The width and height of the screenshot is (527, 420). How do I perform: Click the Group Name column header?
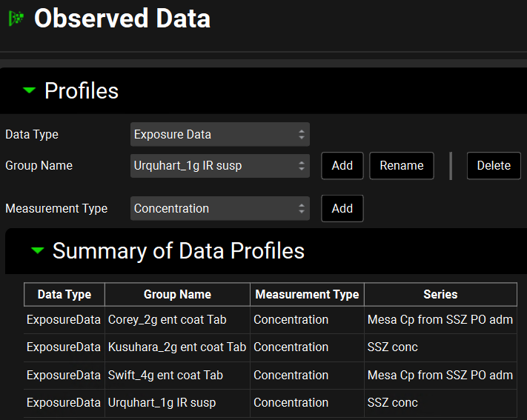(x=177, y=294)
